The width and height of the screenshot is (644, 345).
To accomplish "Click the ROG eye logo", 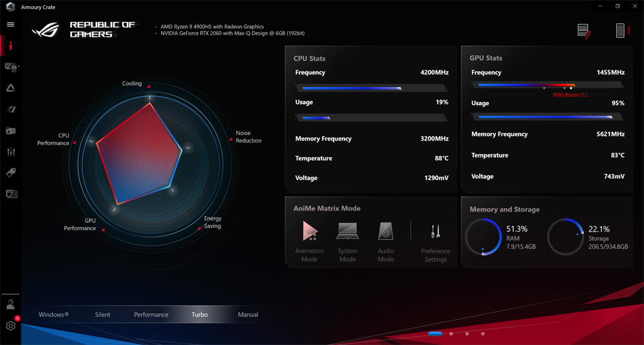I will pos(46,30).
